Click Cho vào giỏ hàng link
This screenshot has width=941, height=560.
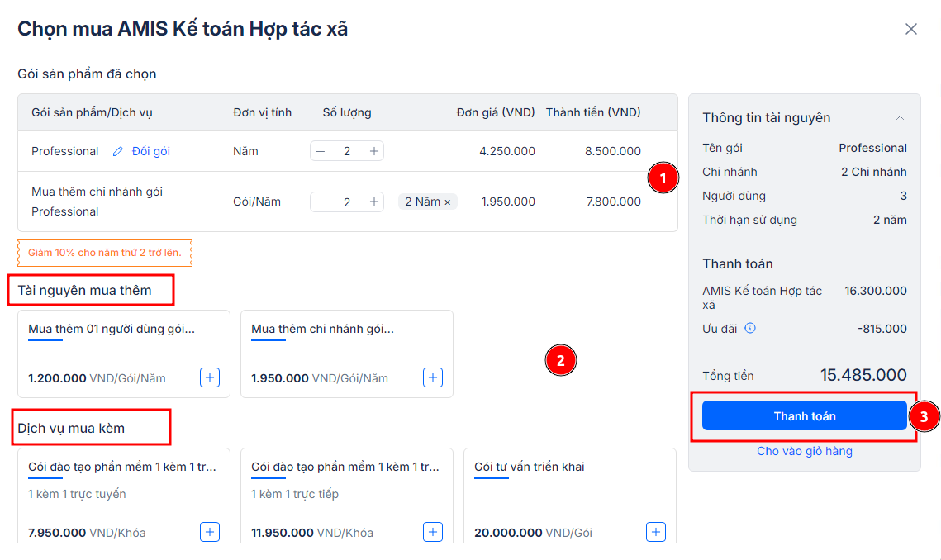[x=804, y=451]
